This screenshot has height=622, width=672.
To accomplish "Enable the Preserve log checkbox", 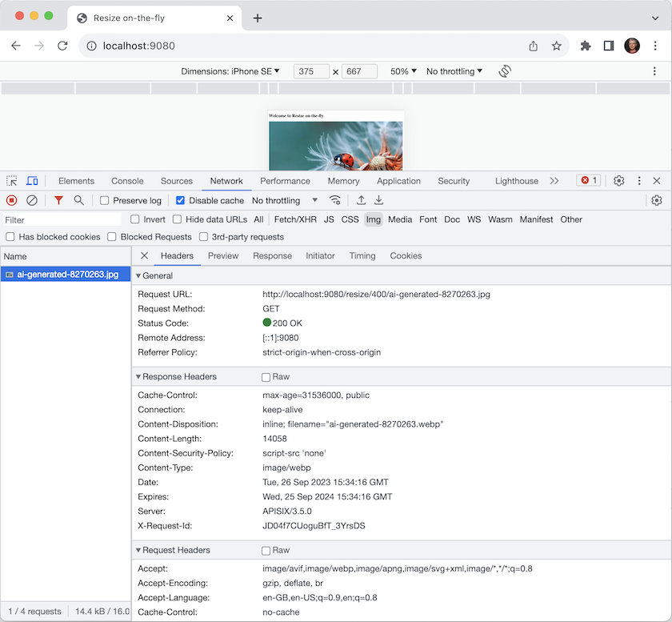I will (105, 200).
